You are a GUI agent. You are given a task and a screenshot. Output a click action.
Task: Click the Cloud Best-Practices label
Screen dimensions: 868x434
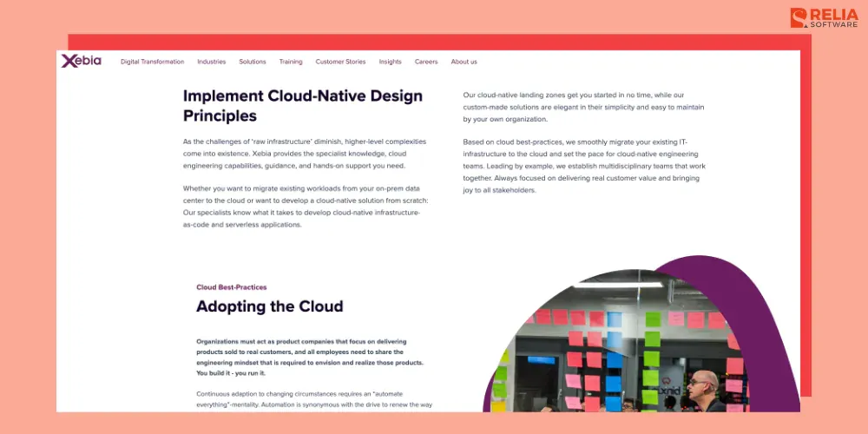(x=232, y=287)
